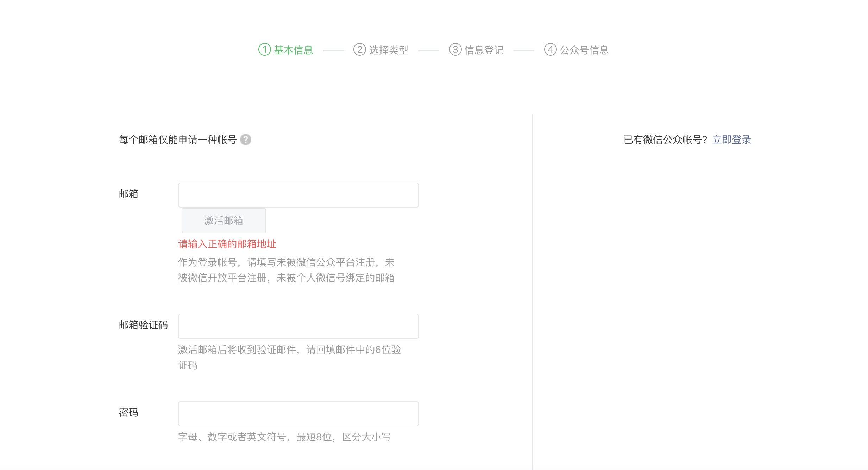Viewport: 868px width, 470px height.
Task: Open the 立即登录 login link
Action: pos(731,140)
